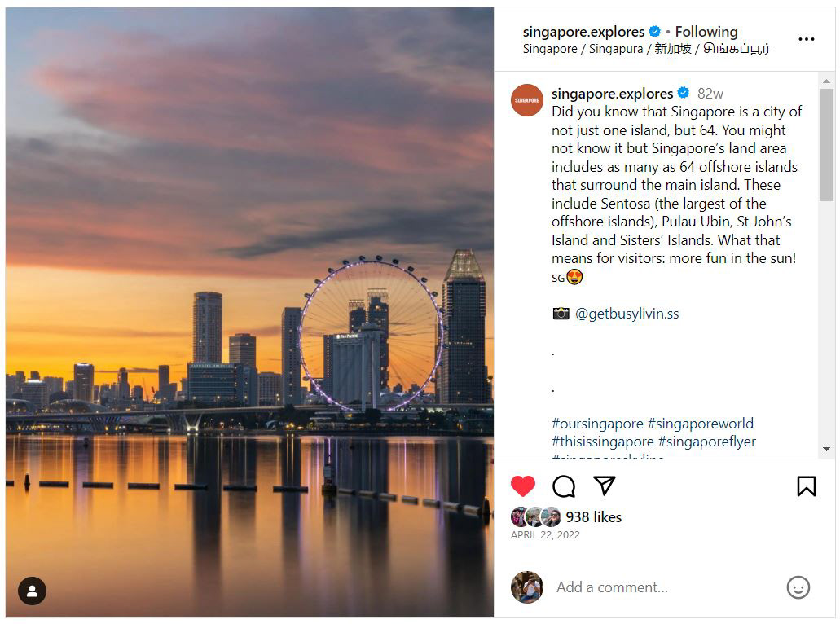Open the #oursingapore hashtag
This screenshot has height=624, width=840.
pos(597,423)
